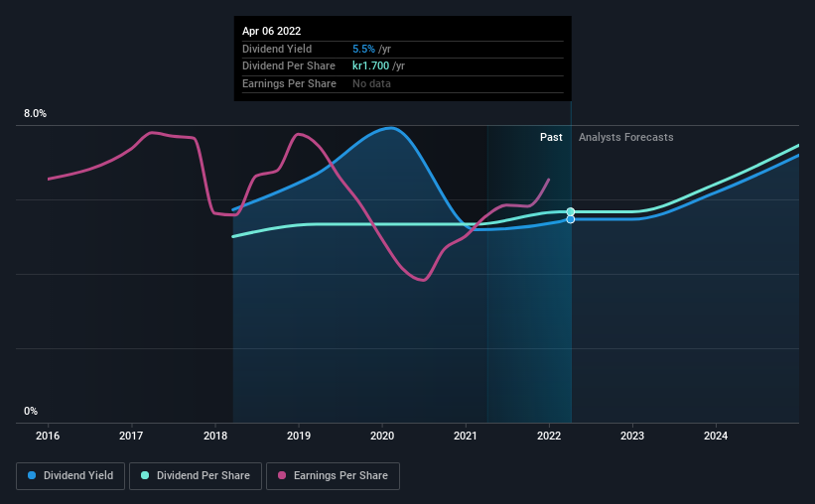Toggle the Dividend Yield legend button
Viewport: 815px width, 504px height.
pos(70,476)
